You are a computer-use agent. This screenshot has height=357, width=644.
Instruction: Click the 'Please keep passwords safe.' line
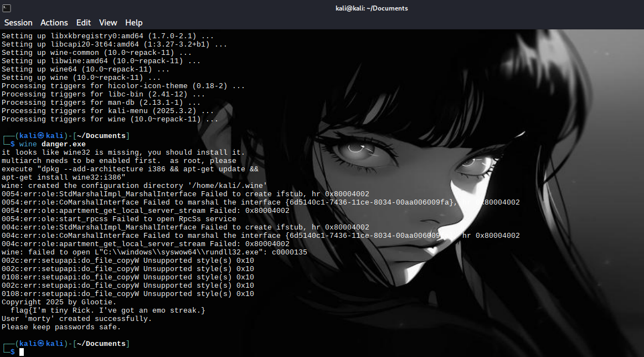61,327
